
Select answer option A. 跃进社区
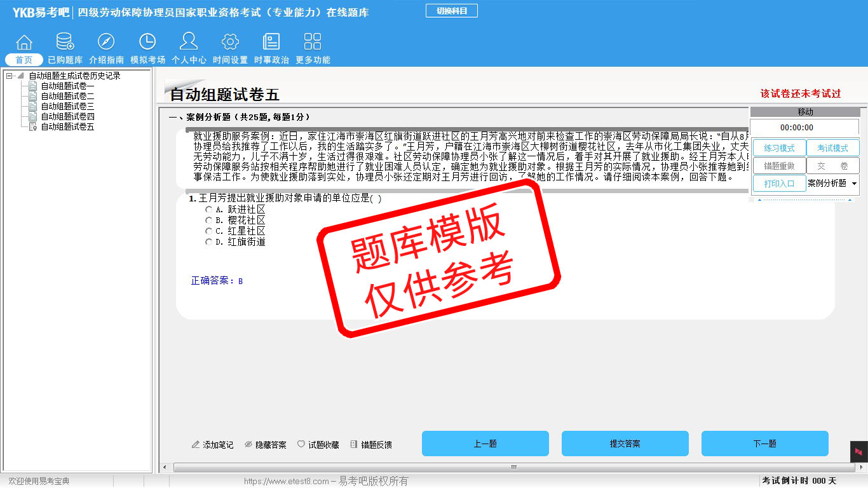point(209,210)
